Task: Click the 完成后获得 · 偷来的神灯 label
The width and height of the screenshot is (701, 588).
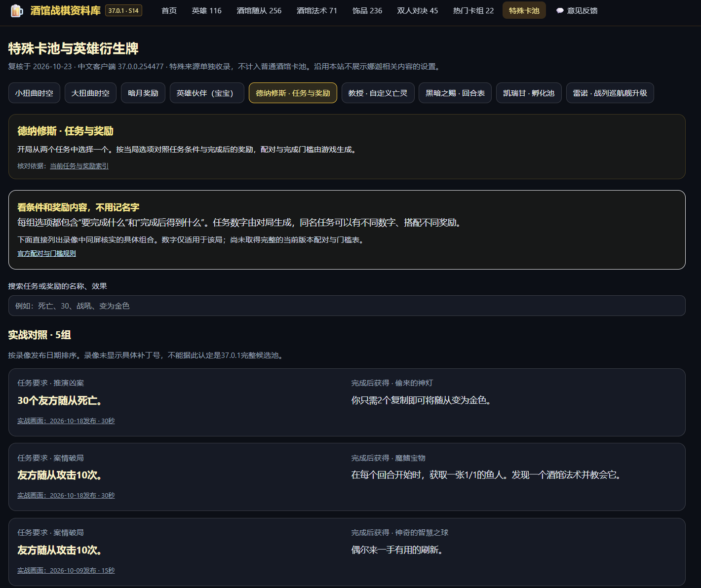Action: coord(392,383)
